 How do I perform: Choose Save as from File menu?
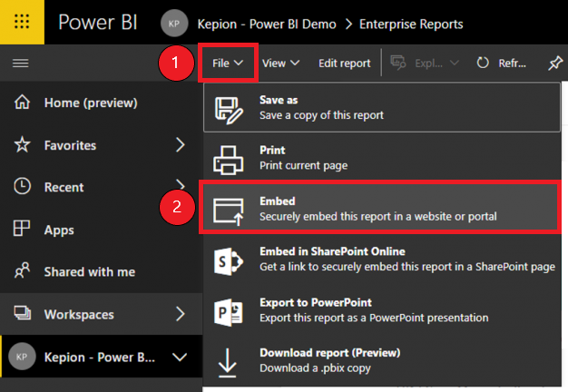pos(382,108)
